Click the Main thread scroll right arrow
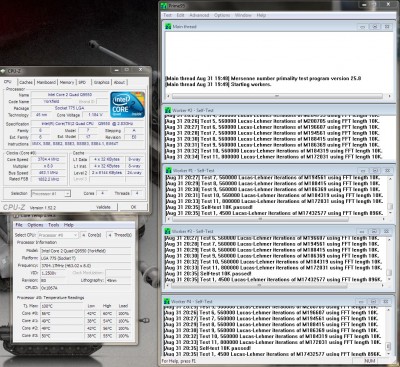 (x=390, y=96)
